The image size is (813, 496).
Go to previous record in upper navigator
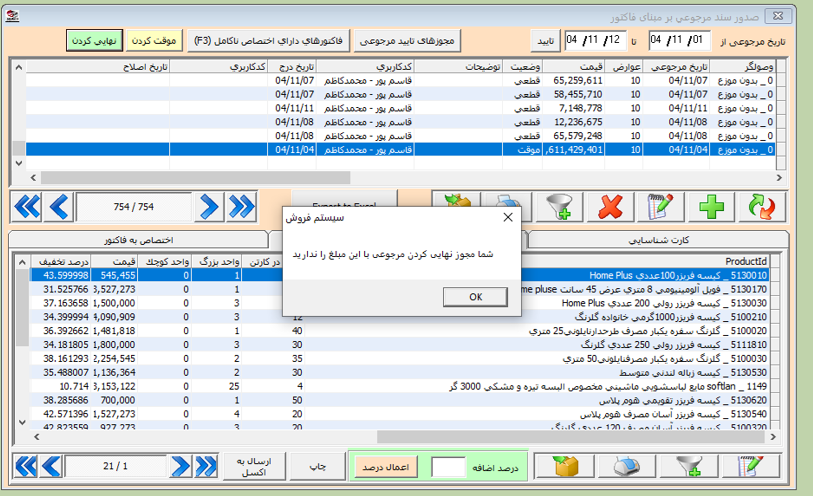point(59,207)
